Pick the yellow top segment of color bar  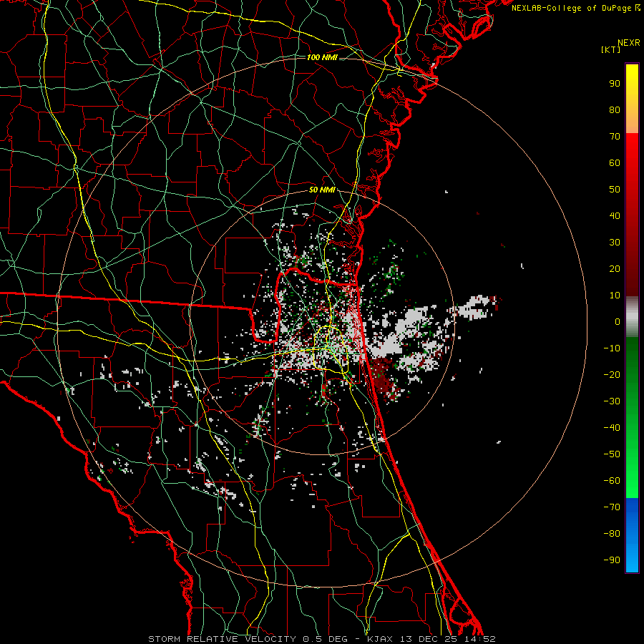tap(632, 99)
